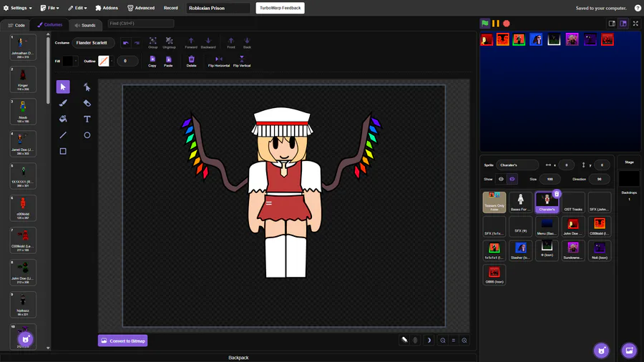Select the Circle tool

pos(87,135)
